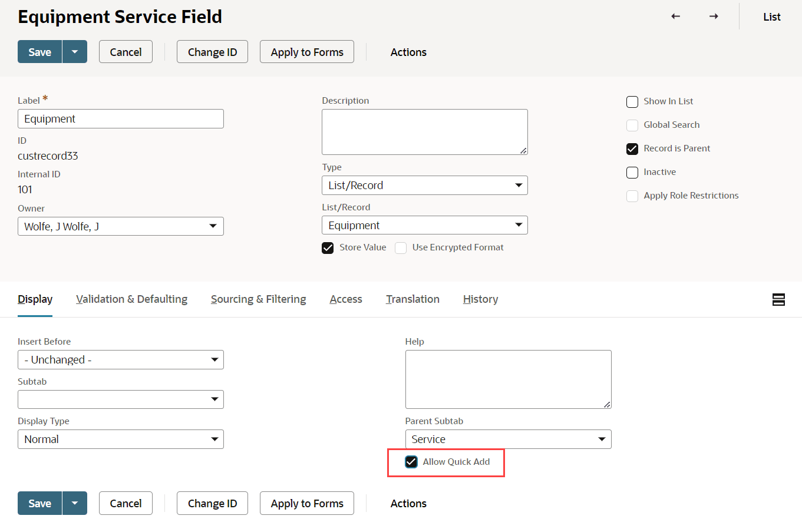Open the top Save button's dropdown arrow
The height and width of the screenshot is (532, 802).
pyautogui.click(x=75, y=52)
